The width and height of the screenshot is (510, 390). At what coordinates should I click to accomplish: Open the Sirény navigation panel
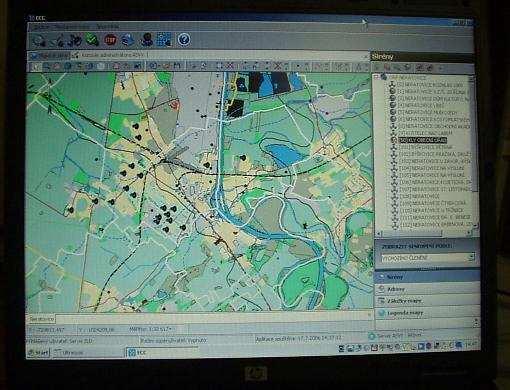coord(428,277)
